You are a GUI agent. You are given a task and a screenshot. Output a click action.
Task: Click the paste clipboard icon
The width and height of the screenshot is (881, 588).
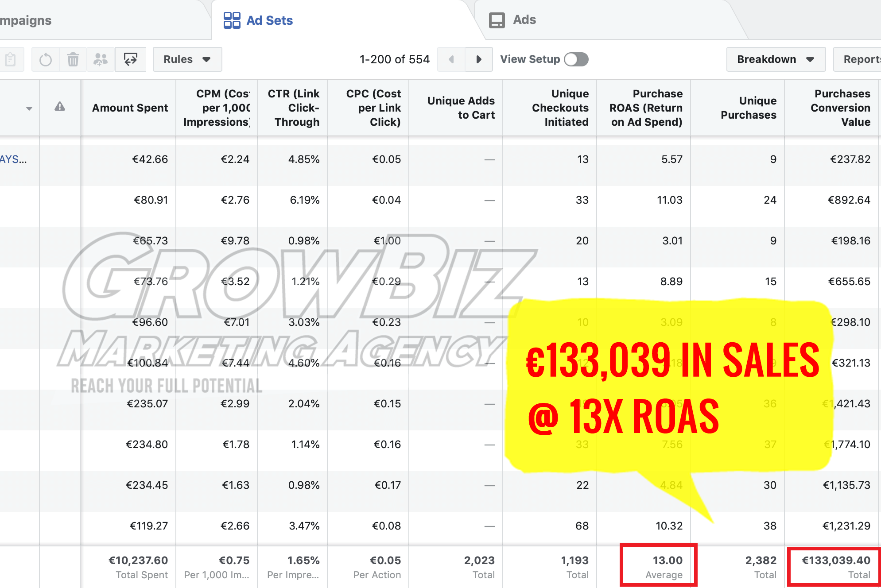(10, 59)
